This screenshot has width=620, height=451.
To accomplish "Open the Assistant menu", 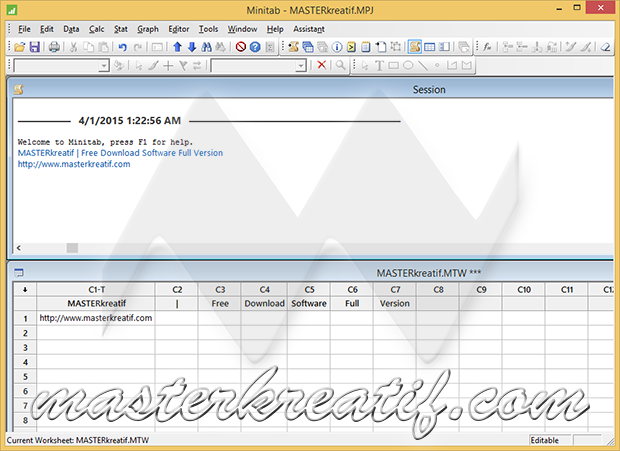I will point(309,29).
